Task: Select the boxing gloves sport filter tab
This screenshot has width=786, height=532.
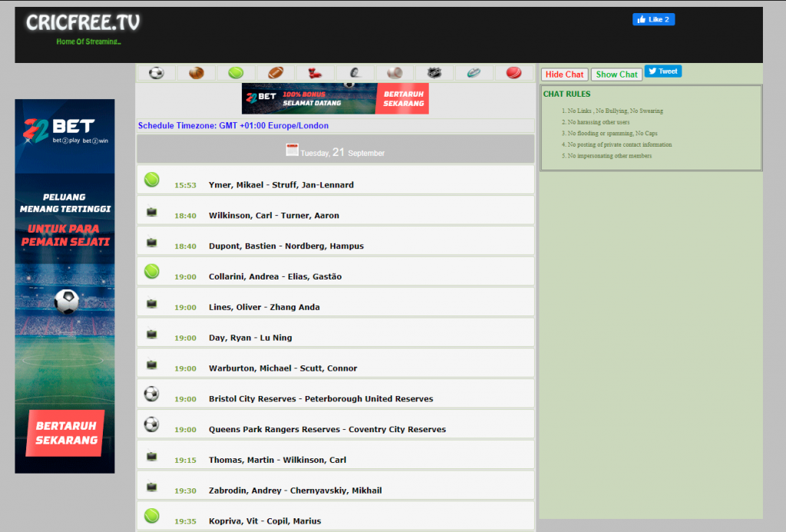Action: (x=315, y=73)
